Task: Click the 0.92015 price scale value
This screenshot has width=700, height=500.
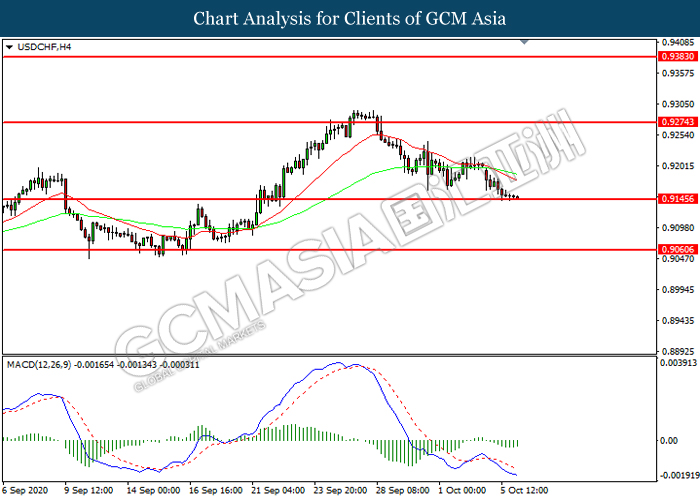Action: click(678, 166)
